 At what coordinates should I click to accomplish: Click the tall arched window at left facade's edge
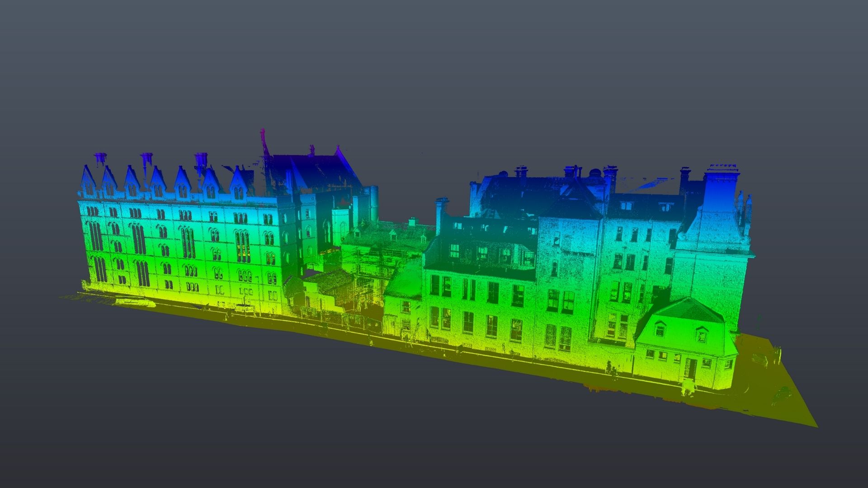(95, 236)
